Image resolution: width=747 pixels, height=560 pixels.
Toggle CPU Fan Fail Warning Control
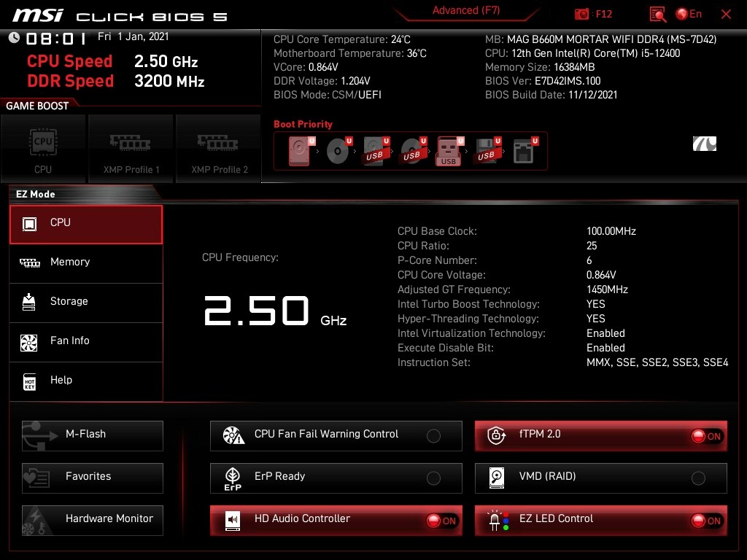point(336,436)
